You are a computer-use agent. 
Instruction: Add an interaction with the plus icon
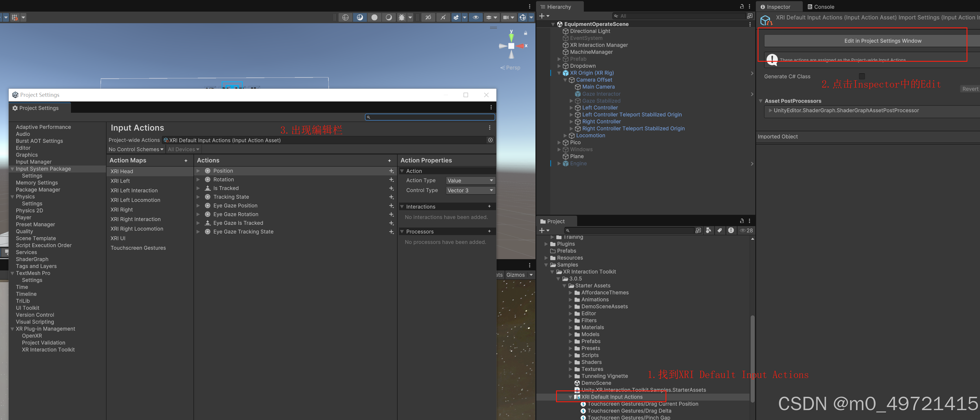tap(489, 206)
